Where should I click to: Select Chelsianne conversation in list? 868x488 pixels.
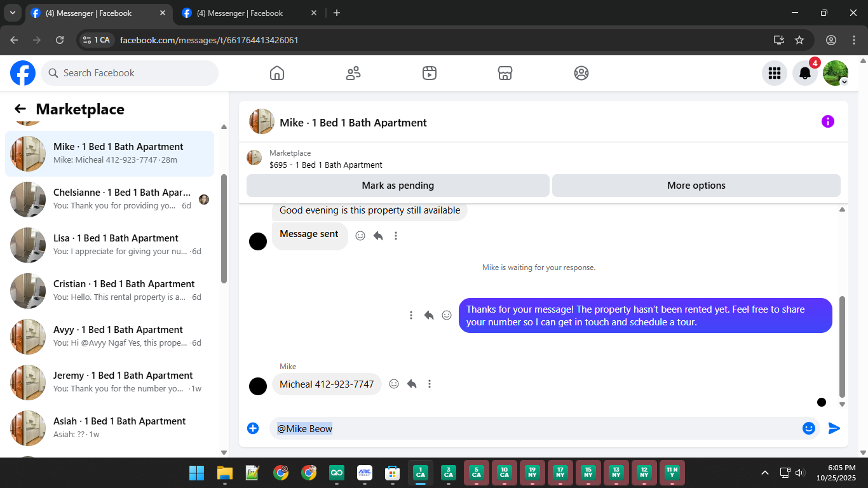click(109, 200)
